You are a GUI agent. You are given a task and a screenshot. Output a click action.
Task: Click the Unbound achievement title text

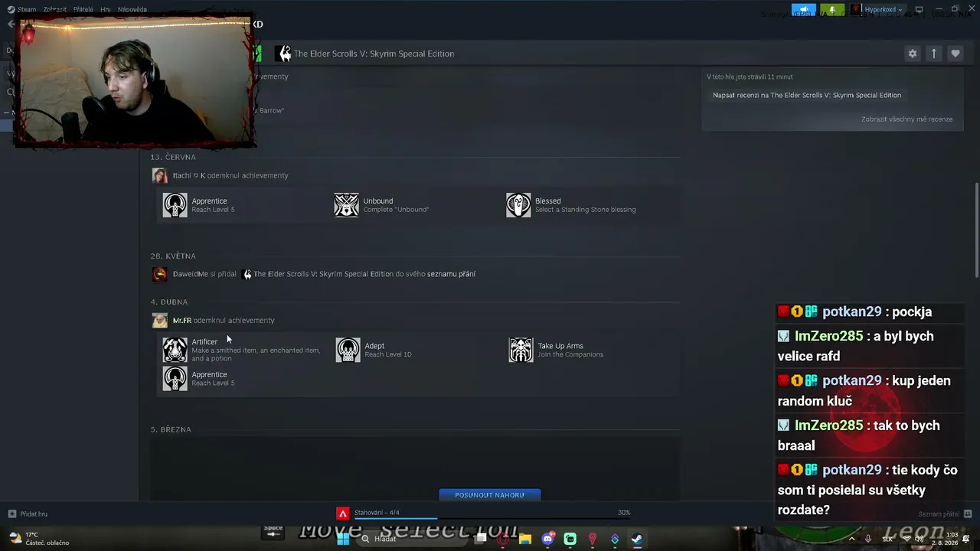378,201
